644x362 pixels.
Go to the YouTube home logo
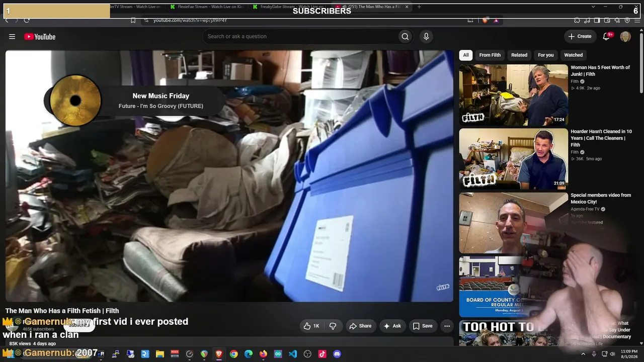coord(40,36)
